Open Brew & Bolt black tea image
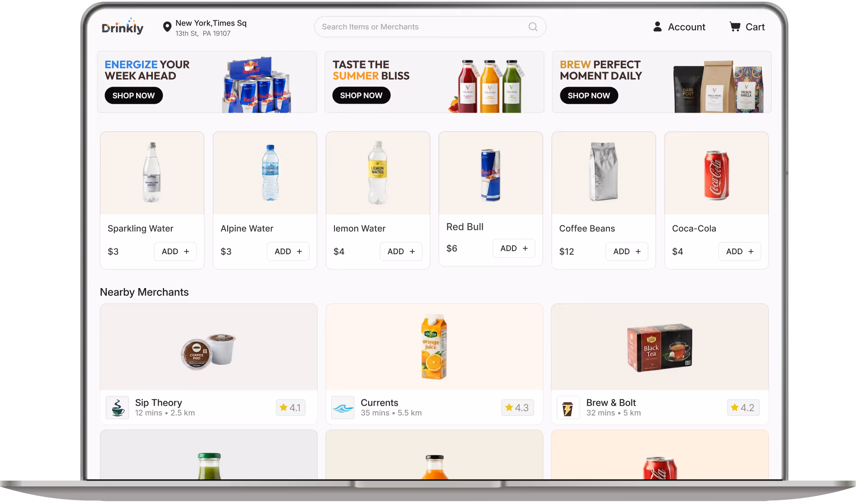The height and width of the screenshot is (504, 856). (660, 347)
